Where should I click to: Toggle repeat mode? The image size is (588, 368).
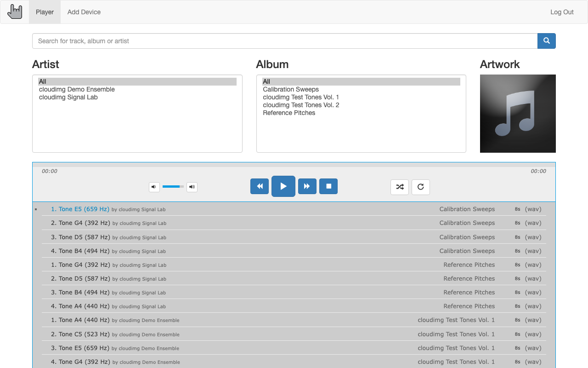point(421,187)
